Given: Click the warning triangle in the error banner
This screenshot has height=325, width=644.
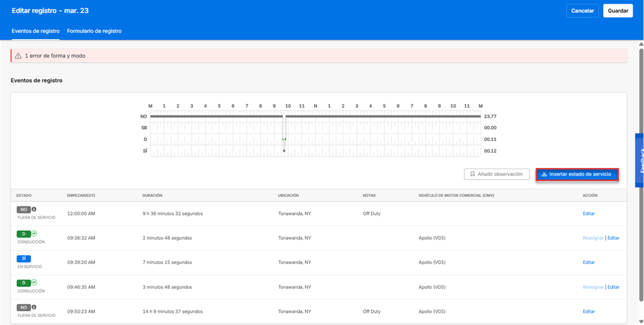Looking at the screenshot, I should (x=19, y=56).
